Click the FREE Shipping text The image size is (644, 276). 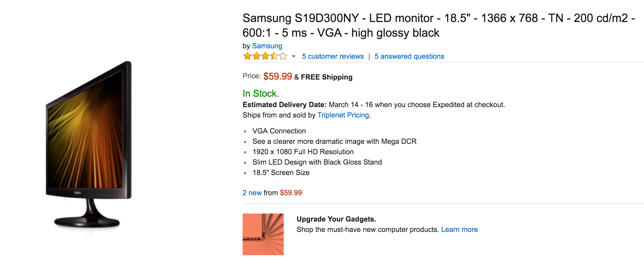[326, 77]
